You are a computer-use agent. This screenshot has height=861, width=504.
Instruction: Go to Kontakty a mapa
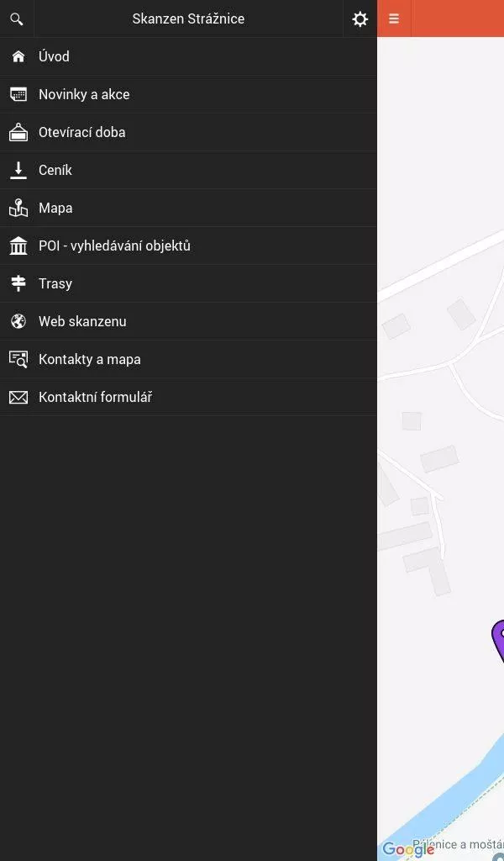pos(189,359)
